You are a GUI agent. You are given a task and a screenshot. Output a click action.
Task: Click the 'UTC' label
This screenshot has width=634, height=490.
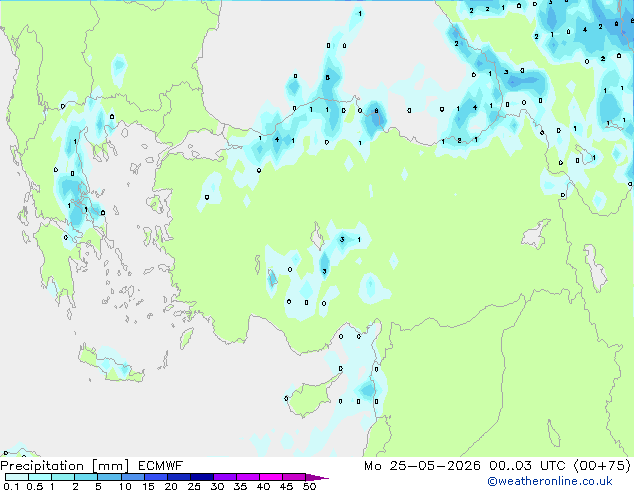(x=552, y=466)
